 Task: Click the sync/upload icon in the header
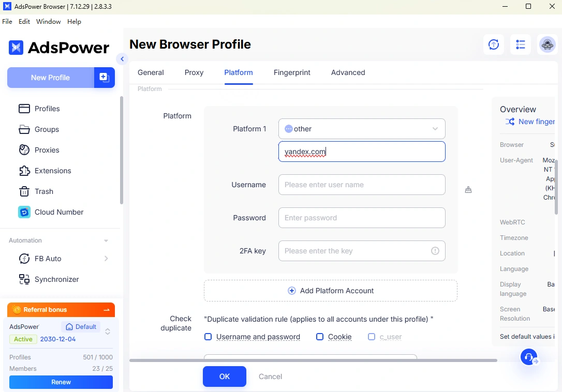(x=493, y=44)
